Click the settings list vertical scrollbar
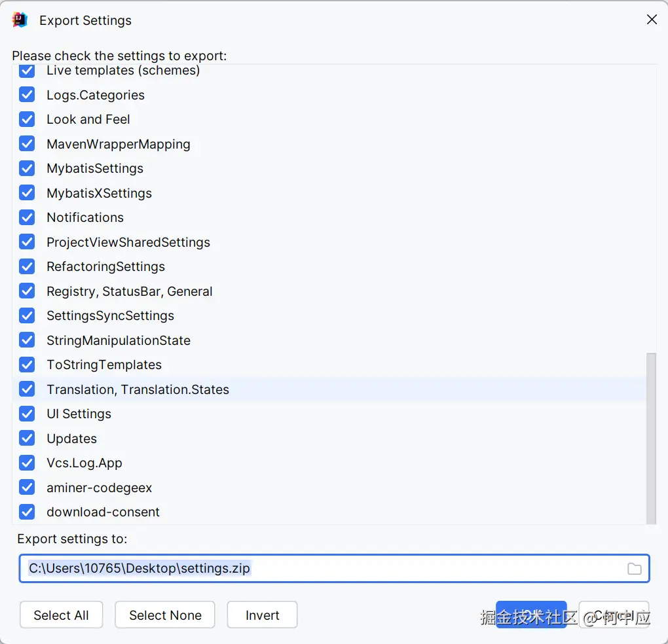This screenshot has height=644, width=668. point(651,438)
